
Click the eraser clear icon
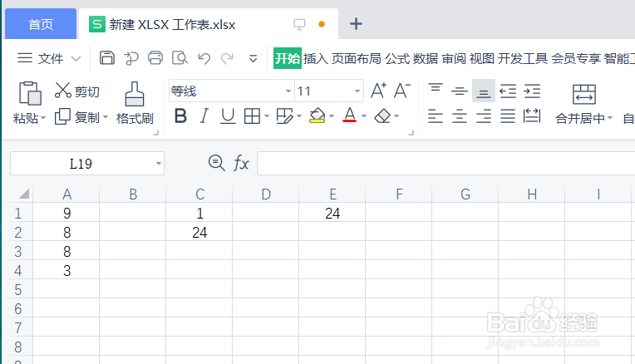point(381,116)
